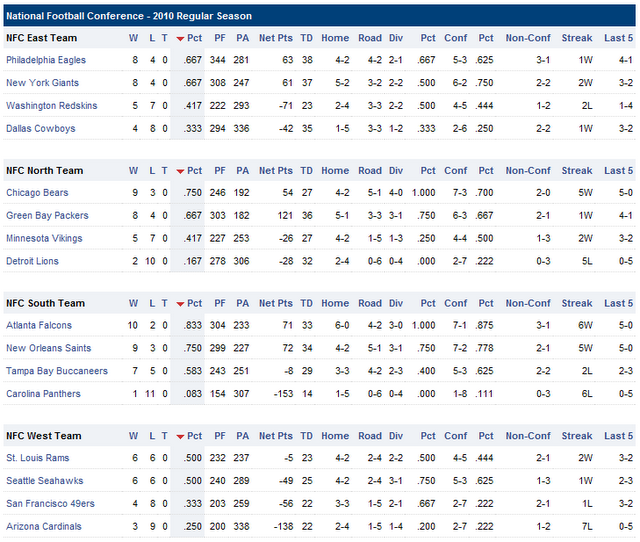
Task: Sort NFC East table by Net Pts
Action: click(x=275, y=38)
